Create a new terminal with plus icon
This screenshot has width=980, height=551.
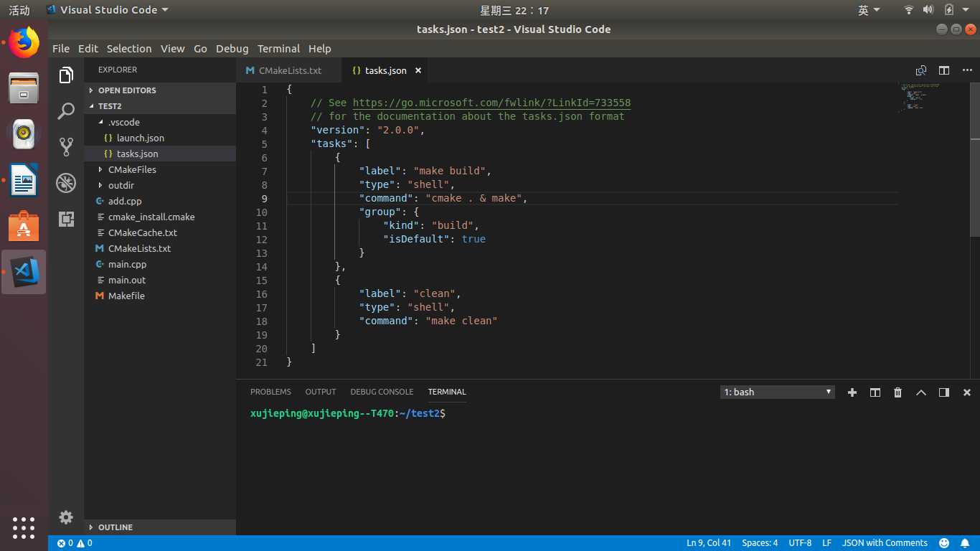(852, 392)
